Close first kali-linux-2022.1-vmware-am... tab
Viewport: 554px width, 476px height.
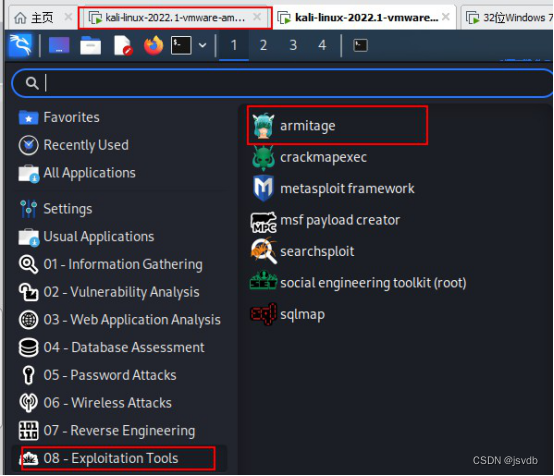(257, 17)
